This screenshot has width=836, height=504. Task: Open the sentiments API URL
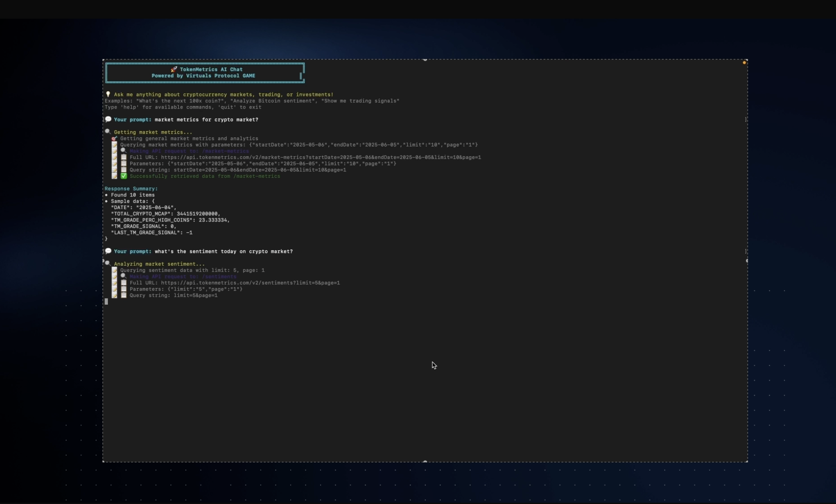pyautogui.click(x=252, y=283)
